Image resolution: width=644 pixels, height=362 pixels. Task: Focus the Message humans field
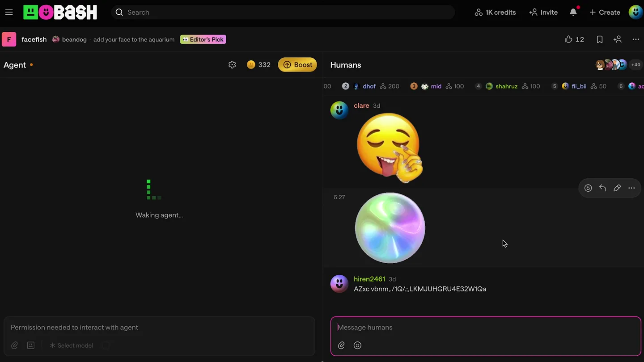(485, 327)
